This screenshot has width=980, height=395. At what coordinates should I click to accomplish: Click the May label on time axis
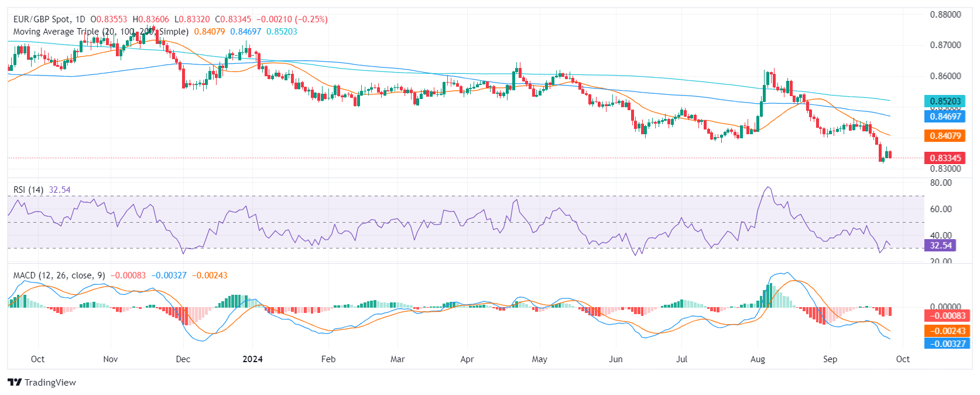(x=540, y=359)
